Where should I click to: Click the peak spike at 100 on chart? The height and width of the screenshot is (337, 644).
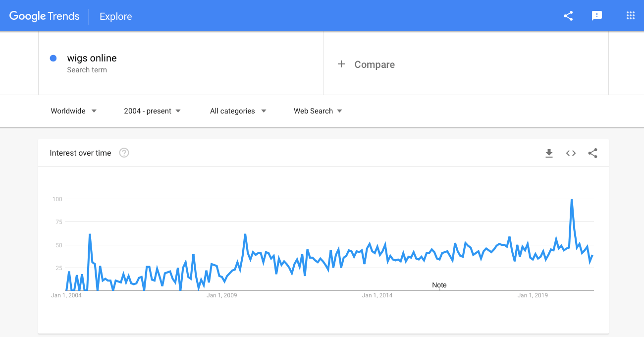(x=572, y=199)
